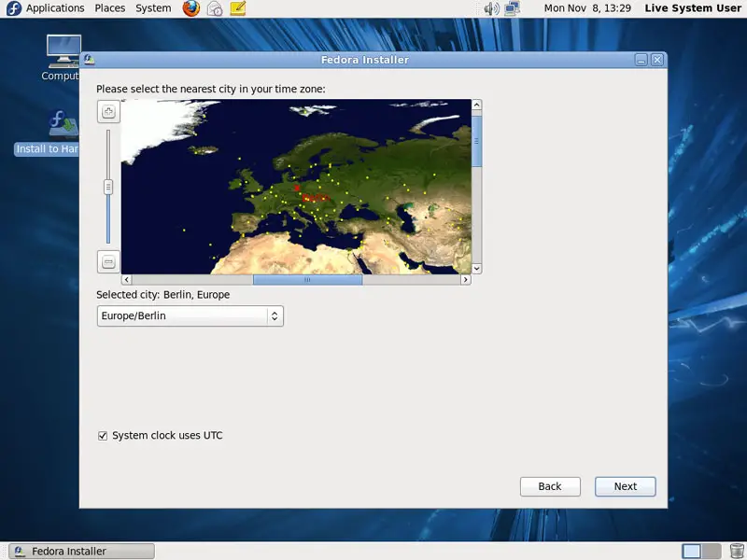Open the Computer desktop icon

[x=63, y=58]
